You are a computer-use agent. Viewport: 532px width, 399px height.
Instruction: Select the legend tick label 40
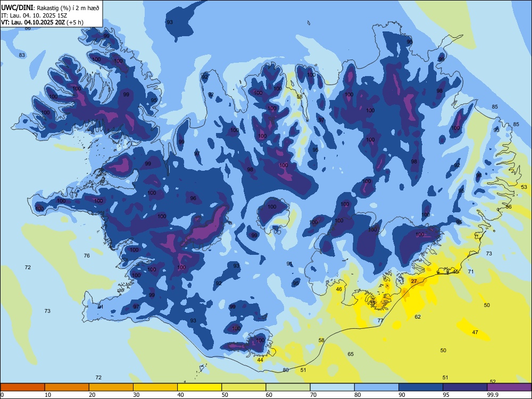tap(180, 395)
